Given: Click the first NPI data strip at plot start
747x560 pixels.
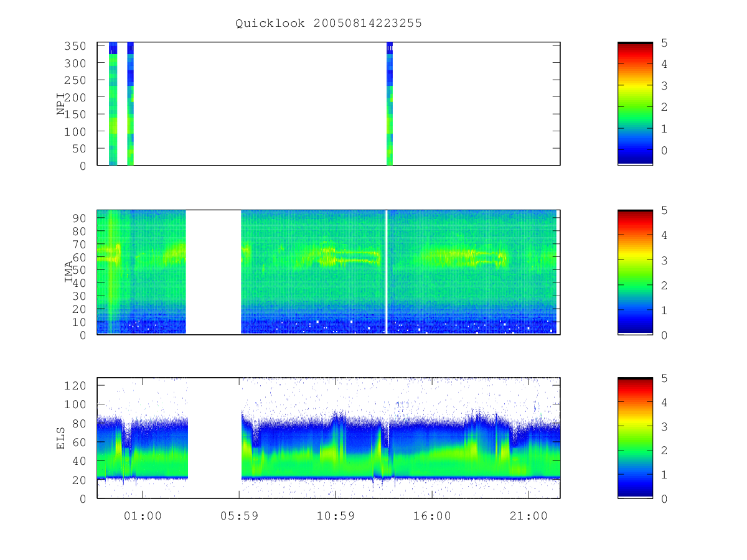Looking at the screenshot, I should pos(113,104).
